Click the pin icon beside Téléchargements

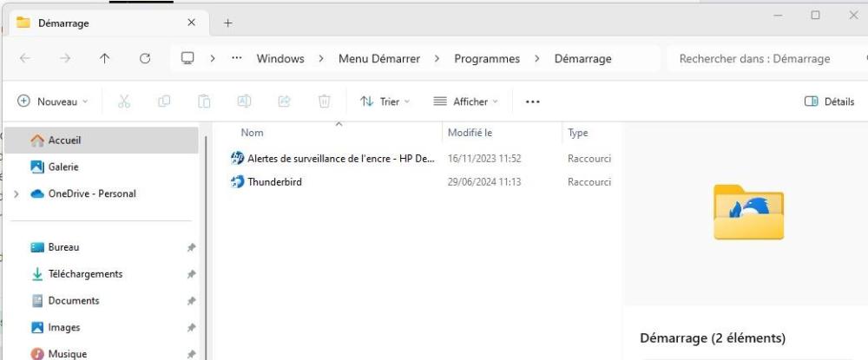point(191,274)
